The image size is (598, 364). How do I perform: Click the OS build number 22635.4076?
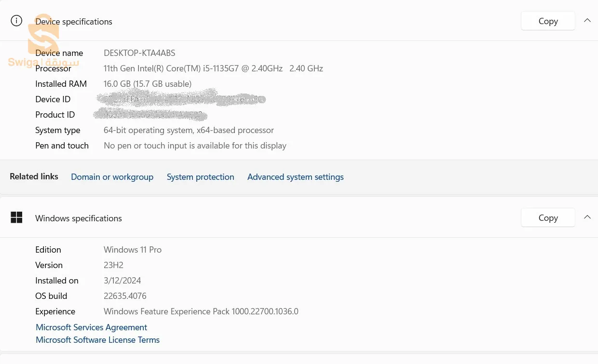[x=125, y=296]
